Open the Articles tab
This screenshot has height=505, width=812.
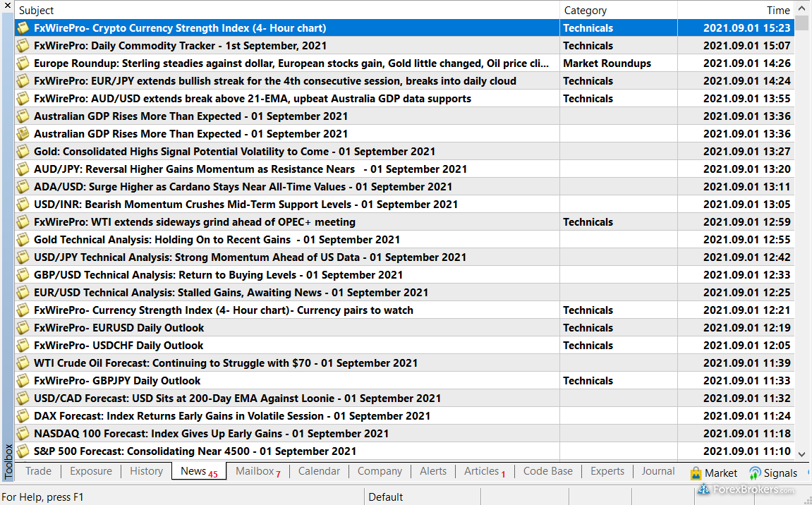coord(485,471)
